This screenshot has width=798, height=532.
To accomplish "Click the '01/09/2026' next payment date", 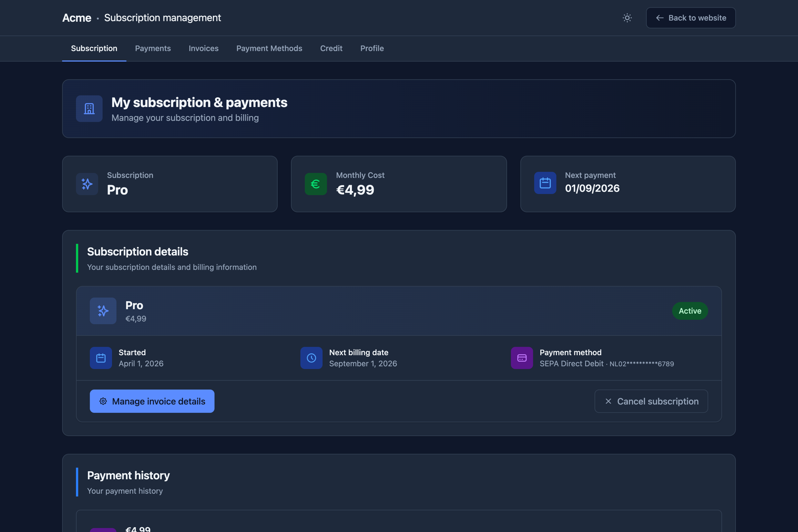I will (x=592, y=188).
